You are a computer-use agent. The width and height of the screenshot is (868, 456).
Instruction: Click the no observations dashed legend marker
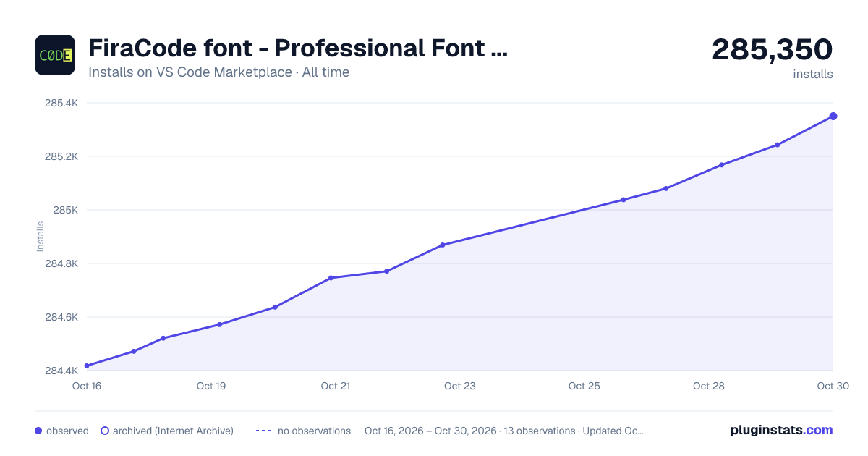(263, 431)
